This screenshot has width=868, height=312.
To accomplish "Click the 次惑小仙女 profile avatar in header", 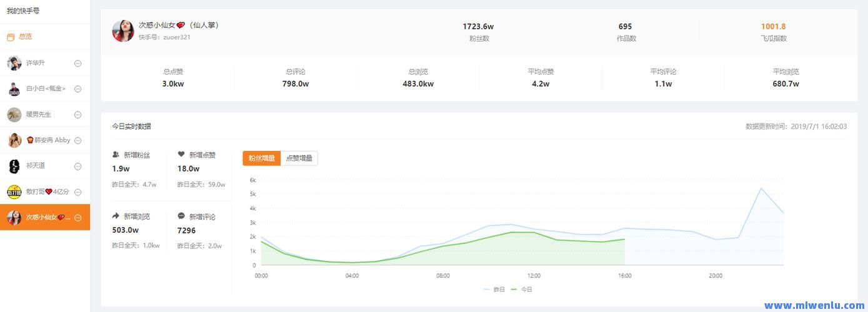I will tap(123, 31).
